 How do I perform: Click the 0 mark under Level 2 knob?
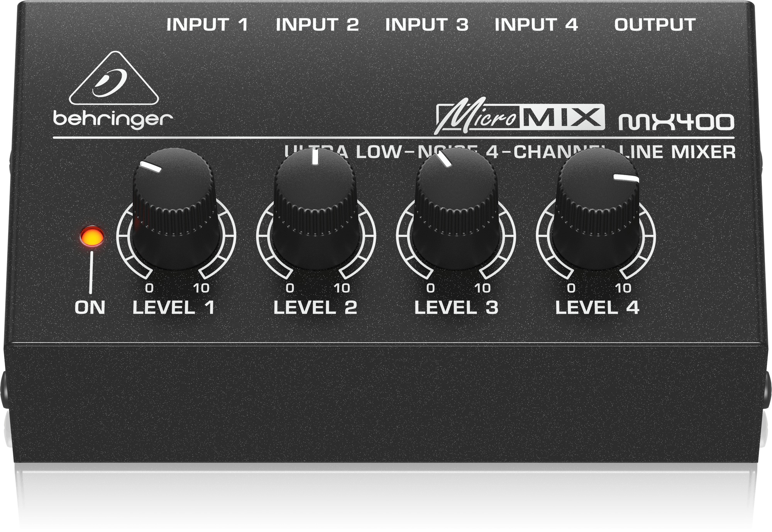[x=290, y=287]
